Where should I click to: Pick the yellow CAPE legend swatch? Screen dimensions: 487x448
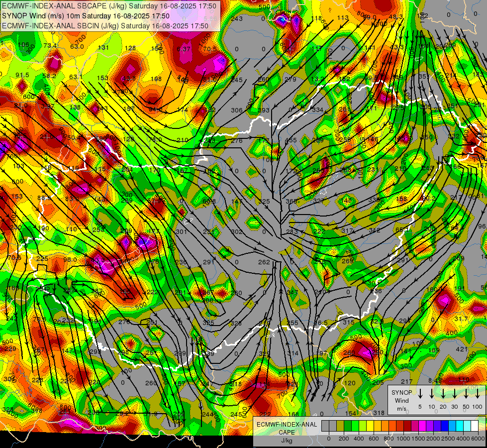[370, 426]
